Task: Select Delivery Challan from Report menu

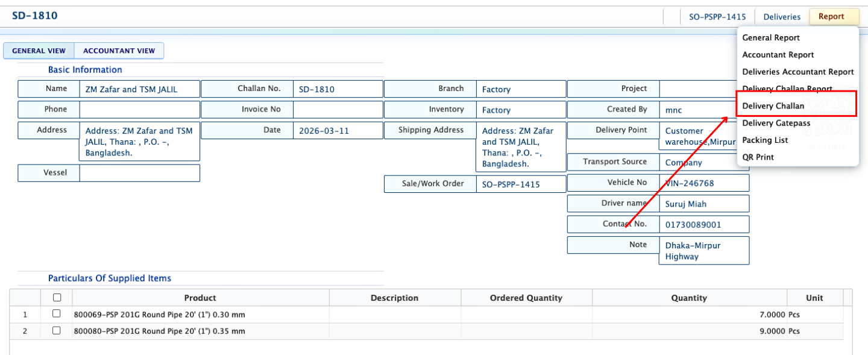Action: pyautogui.click(x=773, y=106)
